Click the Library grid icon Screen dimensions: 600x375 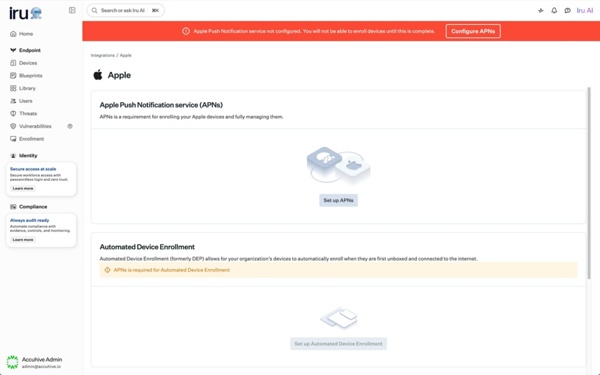(x=13, y=88)
